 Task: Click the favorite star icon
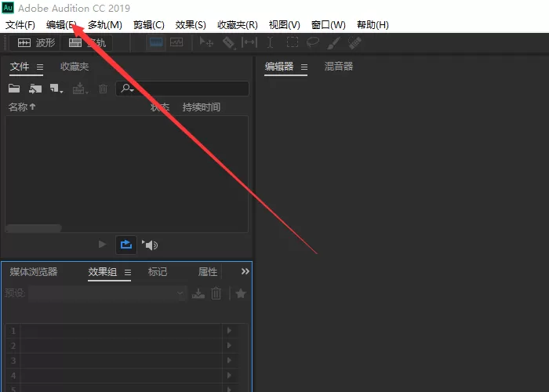point(241,293)
